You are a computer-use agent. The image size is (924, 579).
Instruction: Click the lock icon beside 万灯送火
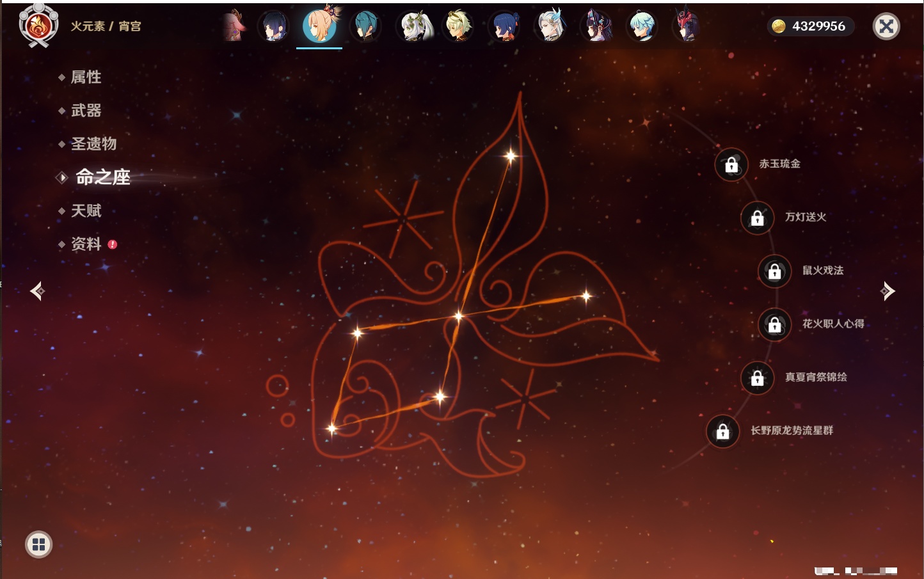coord(758,218)
